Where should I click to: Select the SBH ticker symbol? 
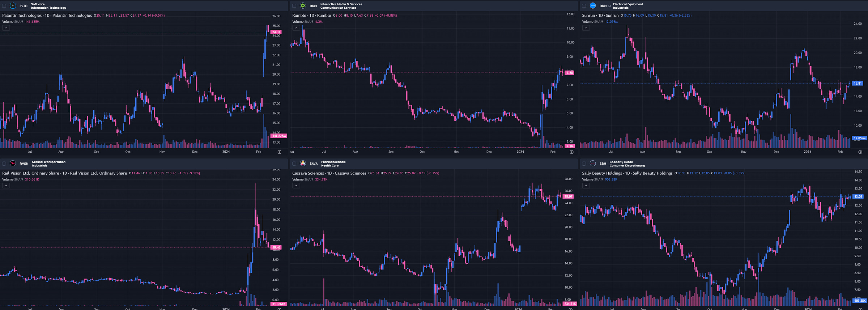click(603, 164)
